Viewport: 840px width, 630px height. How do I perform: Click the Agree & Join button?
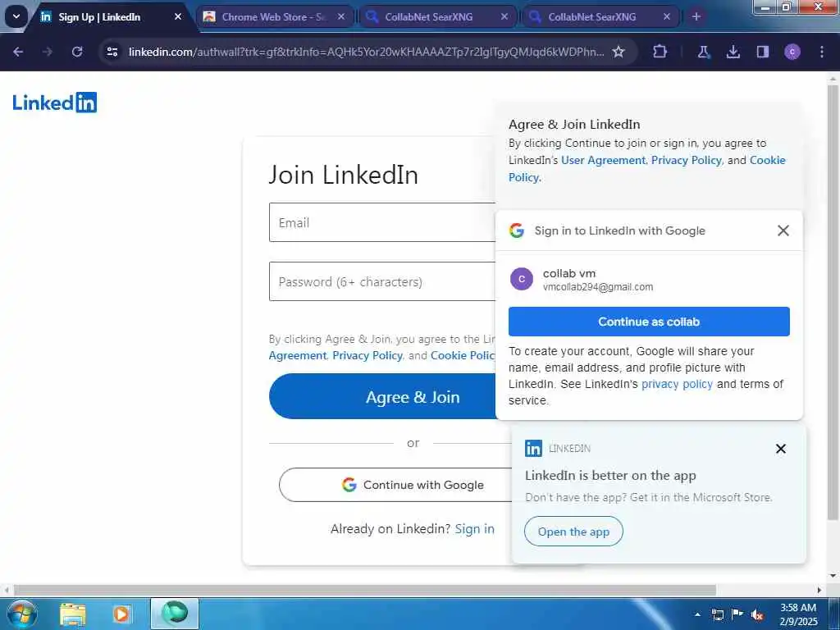coord(384,396)
